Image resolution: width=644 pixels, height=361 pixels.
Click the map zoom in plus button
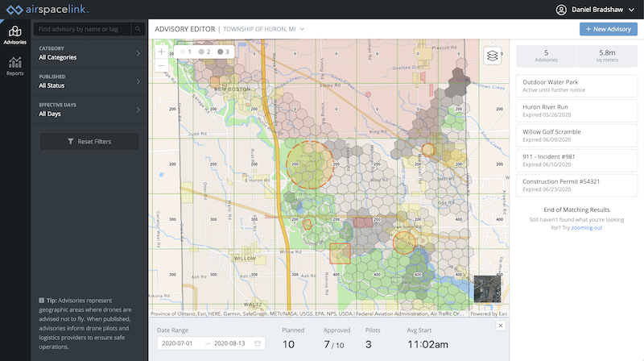pos(162,51)
